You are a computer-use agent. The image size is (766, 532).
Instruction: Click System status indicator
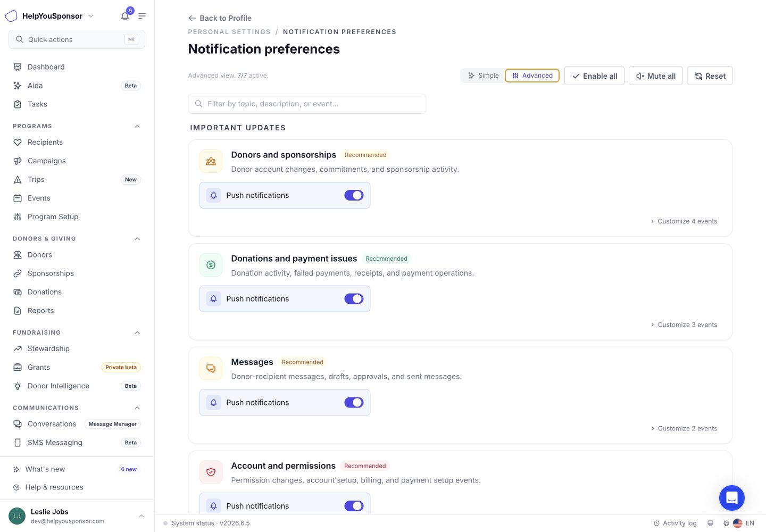[206, 523]
